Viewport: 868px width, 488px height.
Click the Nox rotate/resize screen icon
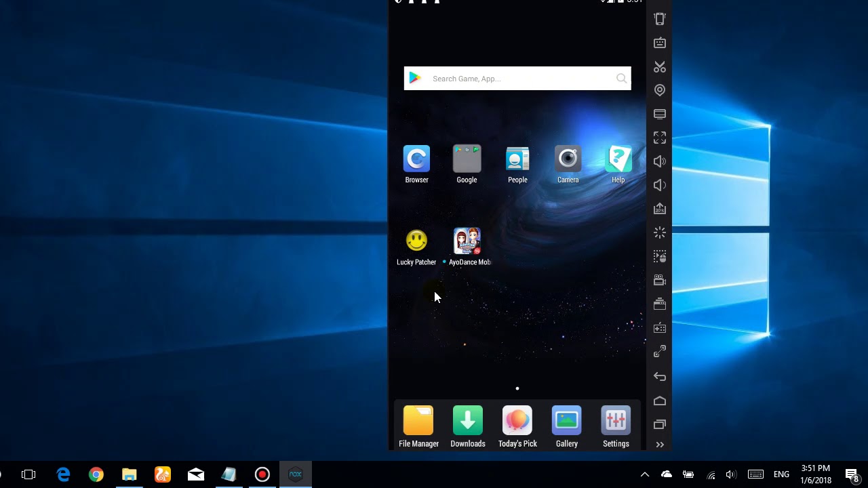[660, 352]
